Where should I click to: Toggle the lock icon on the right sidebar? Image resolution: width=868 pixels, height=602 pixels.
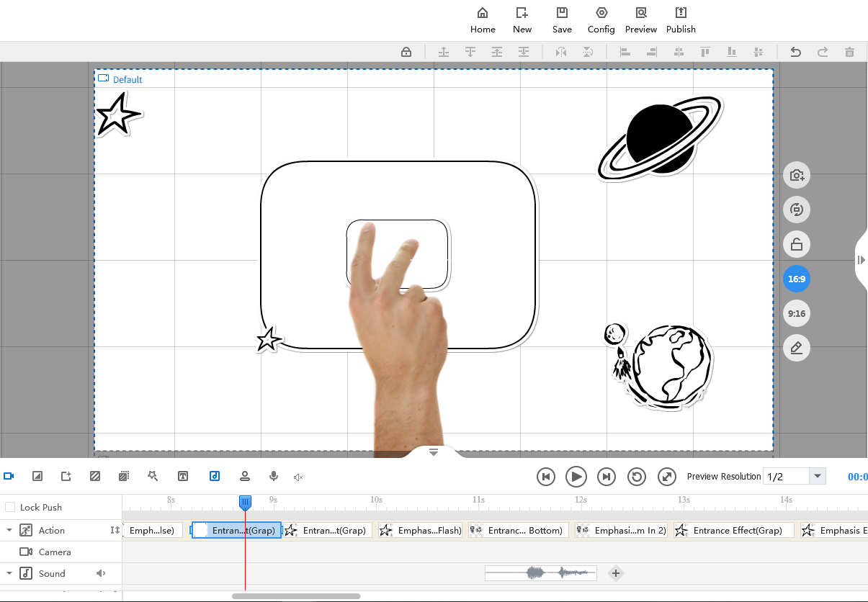pyautogui.click(x=796, y=244)
